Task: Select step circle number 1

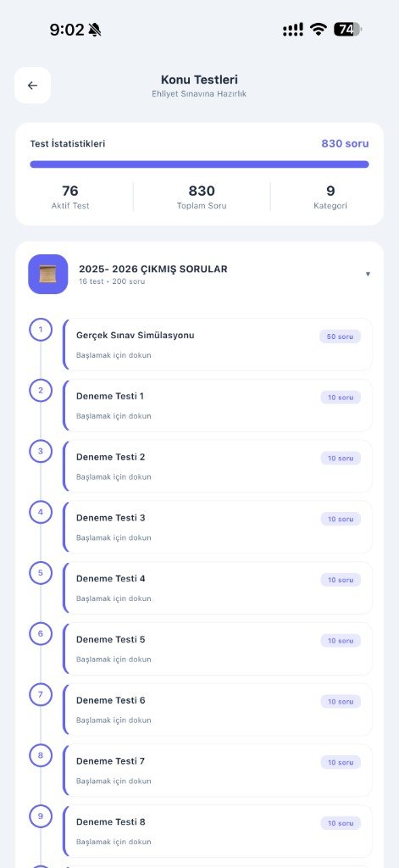Action: click(x=41, y=330)
